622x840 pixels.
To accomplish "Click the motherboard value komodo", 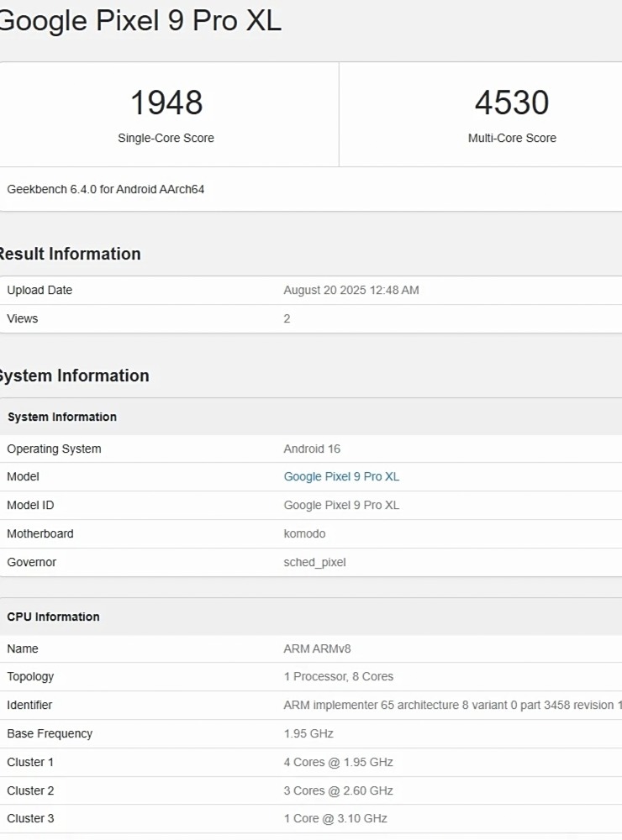I will tap(304, 533).
